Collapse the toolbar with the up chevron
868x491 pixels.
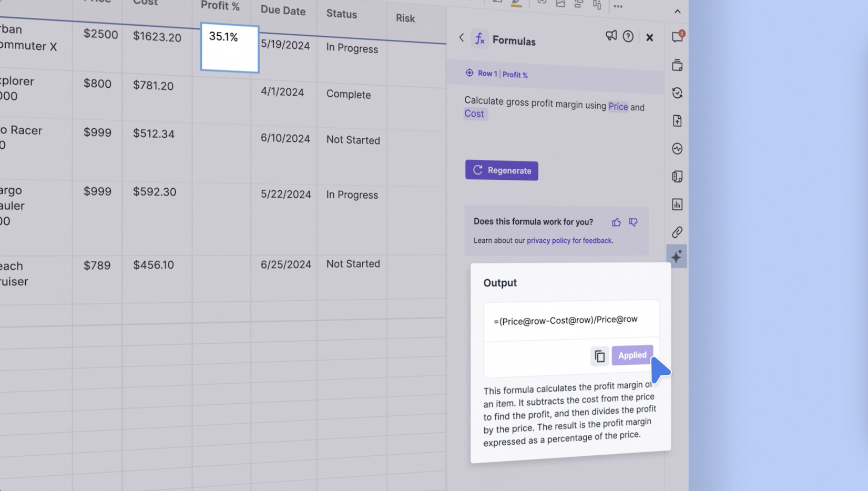pos(677,11)
